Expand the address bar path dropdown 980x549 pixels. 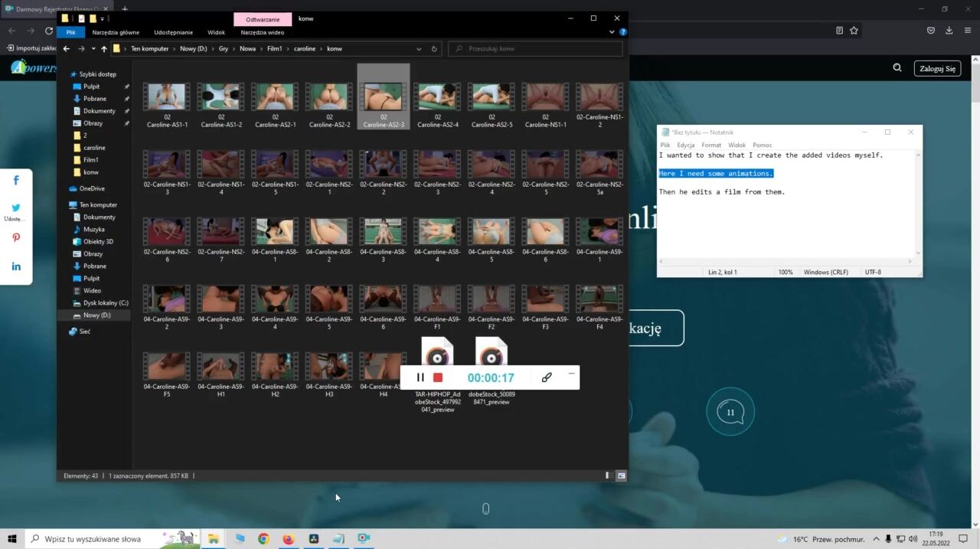click(x=419, y=49)
